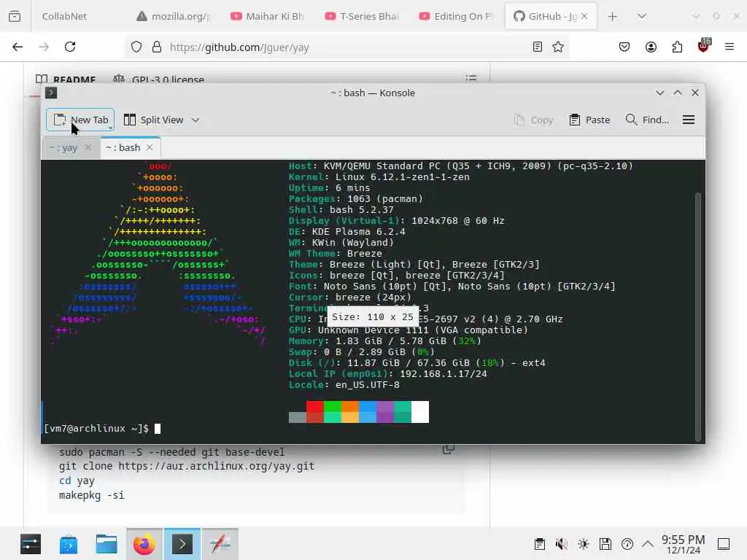Close the '~ : yay' Konsole tab

pyautogui.click(x=88, y=147)
